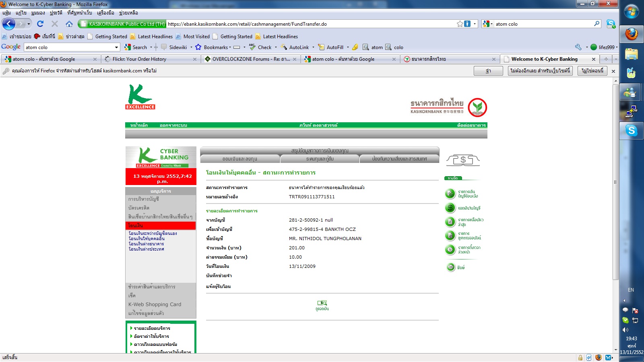Open the แฟ้ม (File) menu
Image resolution: width=644 pixels, height=362 pixels.
coord(6,13)
